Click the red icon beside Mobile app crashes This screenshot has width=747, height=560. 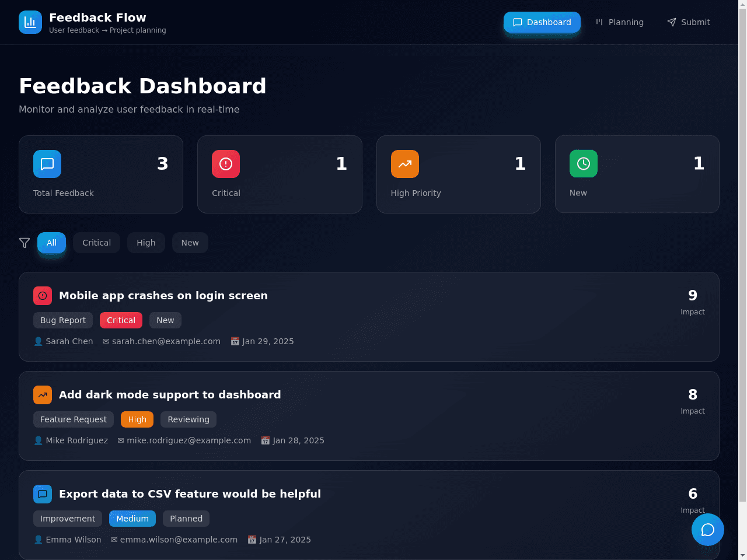[x=43, y=296]
